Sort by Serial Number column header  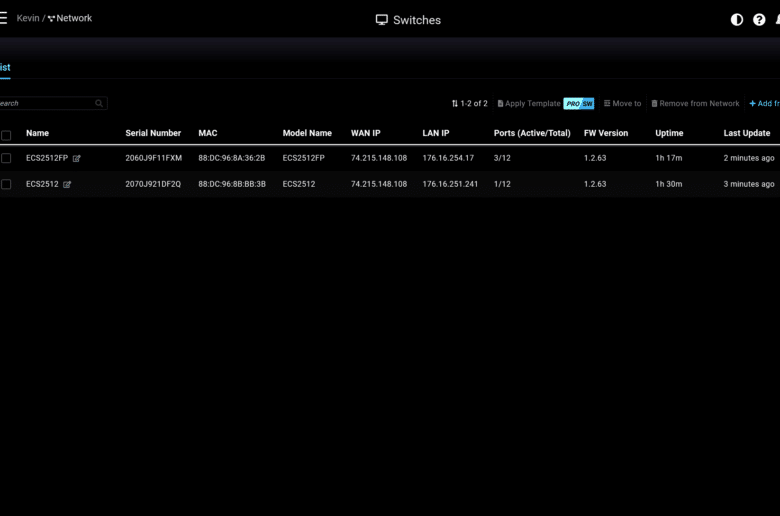(x=153, y=133)
